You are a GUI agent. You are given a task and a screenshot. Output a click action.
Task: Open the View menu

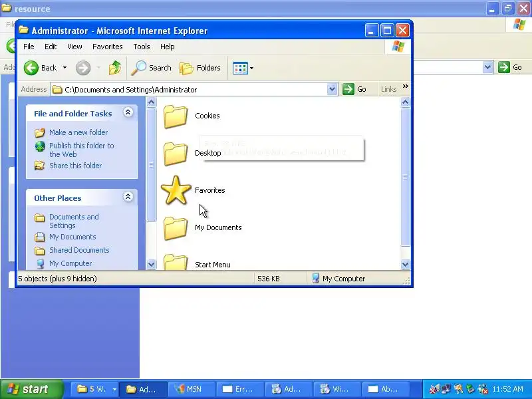tap(74, 47)
